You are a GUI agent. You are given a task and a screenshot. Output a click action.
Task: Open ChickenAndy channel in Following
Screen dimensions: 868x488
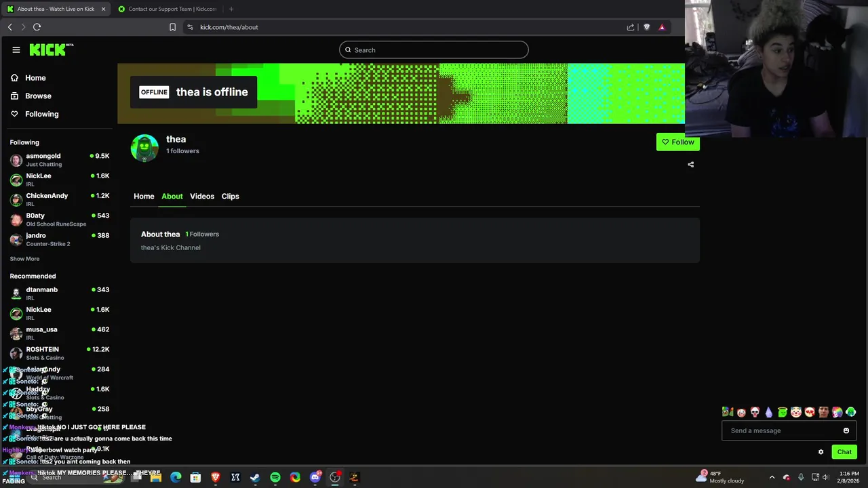click(x=60, y=199)
